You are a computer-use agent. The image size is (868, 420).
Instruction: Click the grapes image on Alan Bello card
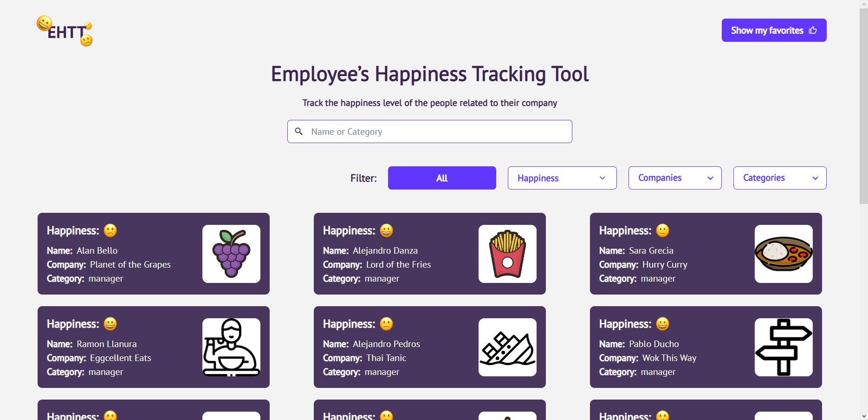click(x=231, y=254)
